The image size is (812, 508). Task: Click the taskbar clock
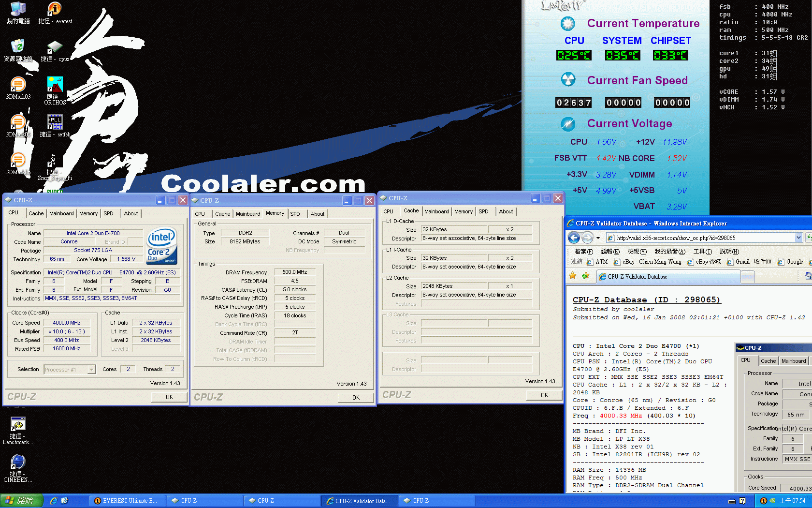(793, 501)
